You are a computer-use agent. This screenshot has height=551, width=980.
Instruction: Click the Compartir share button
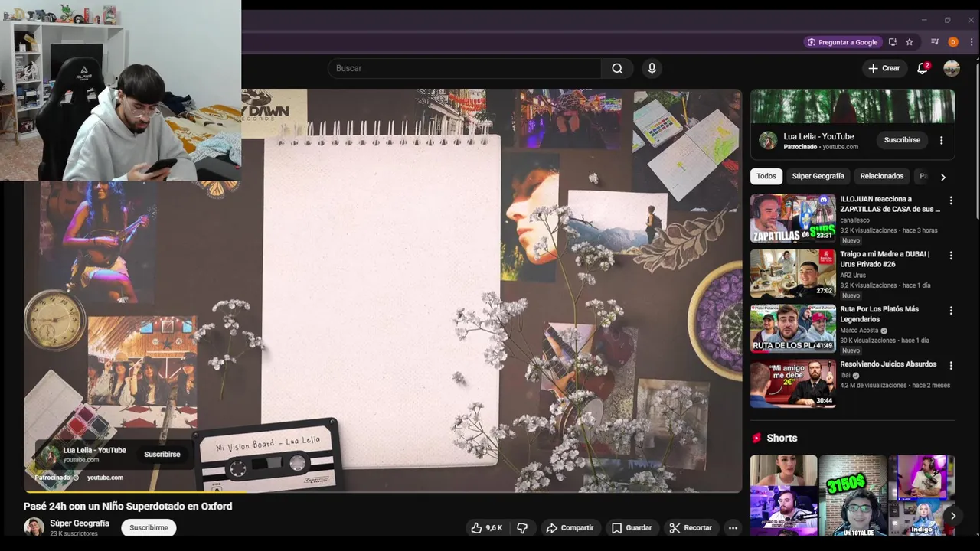[x=569, y=528]
